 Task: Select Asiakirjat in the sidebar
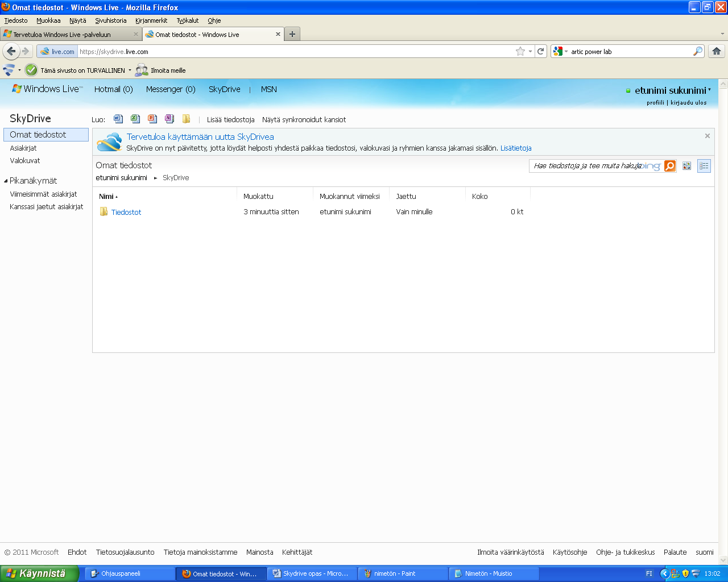23,148
